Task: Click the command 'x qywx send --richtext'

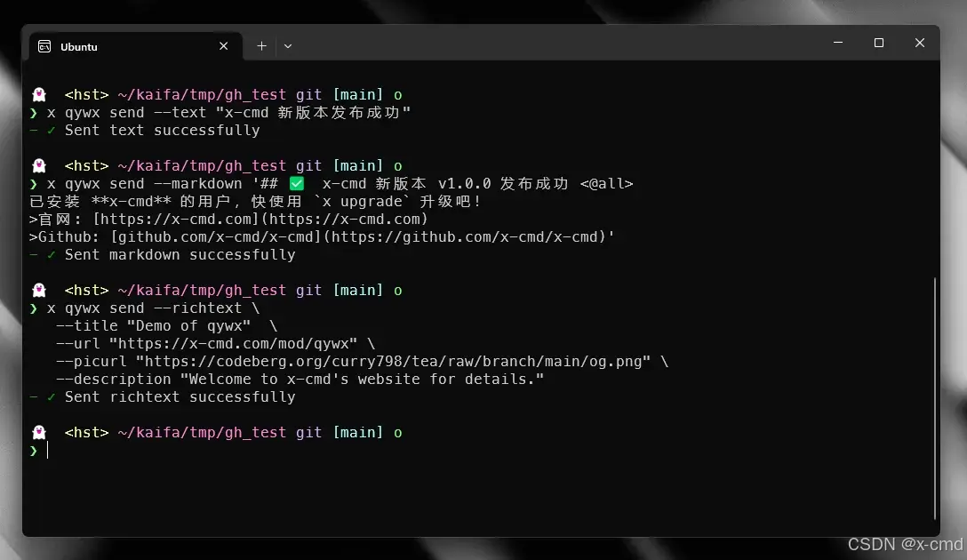Action: [144, 308]
